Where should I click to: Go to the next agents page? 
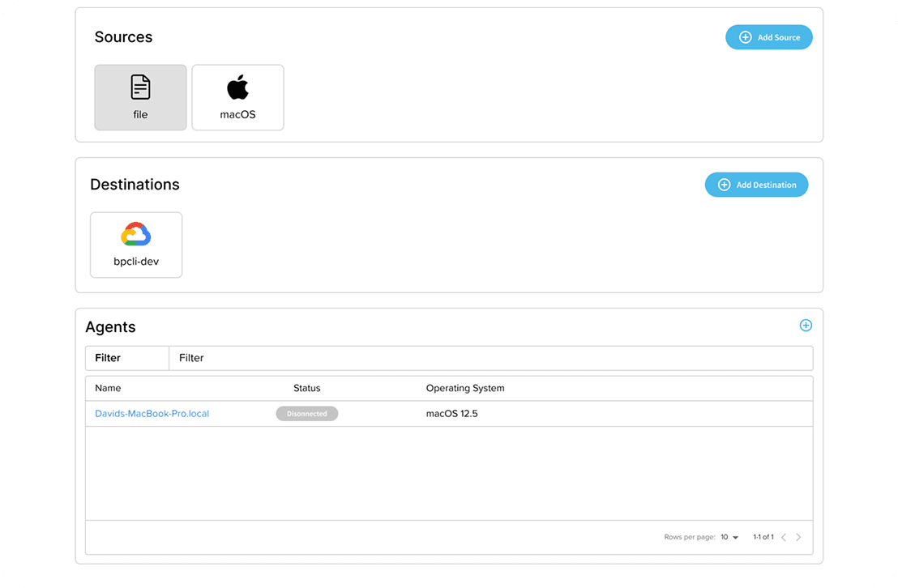coord(798,537)
